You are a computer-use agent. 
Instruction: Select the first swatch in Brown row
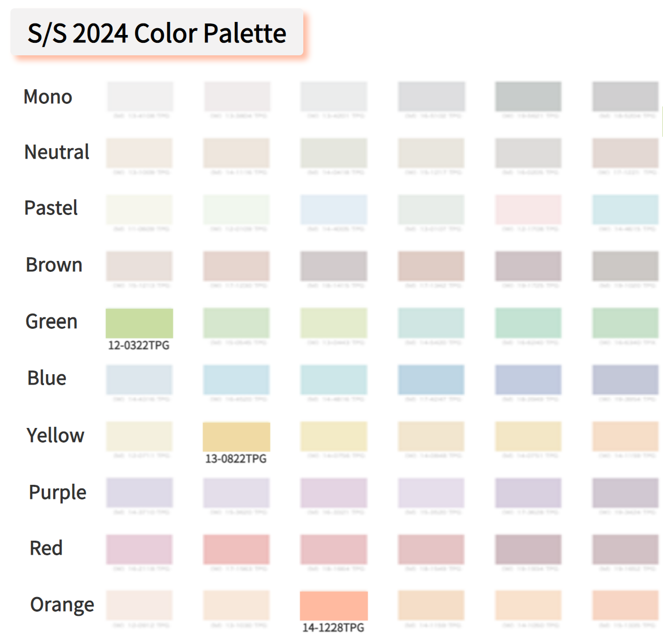[139, 266]
